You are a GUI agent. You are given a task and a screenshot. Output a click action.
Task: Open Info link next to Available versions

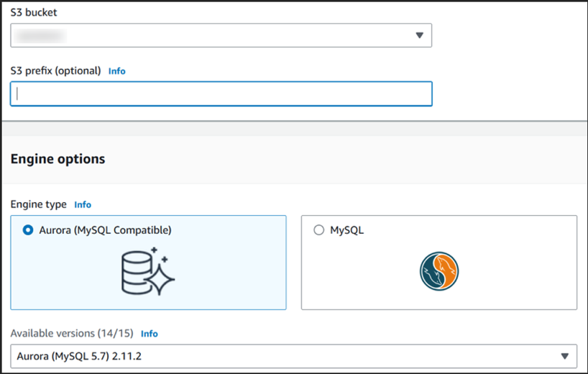(150, 334)
